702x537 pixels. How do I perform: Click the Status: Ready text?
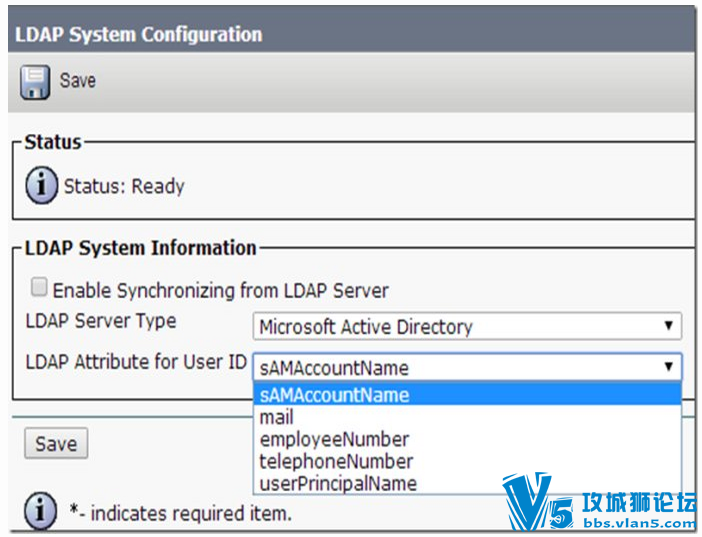[124, 186]
